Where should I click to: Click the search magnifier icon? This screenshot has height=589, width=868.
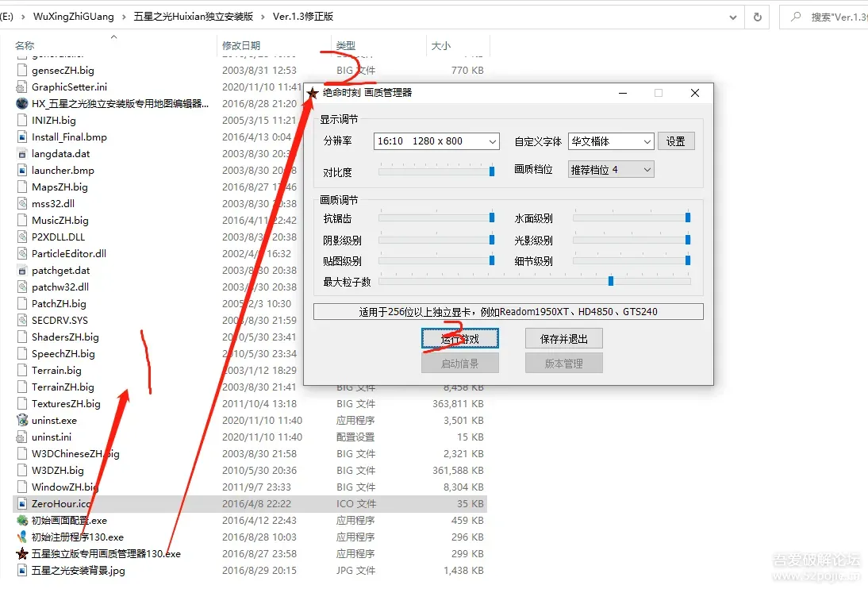pos(796,17)
